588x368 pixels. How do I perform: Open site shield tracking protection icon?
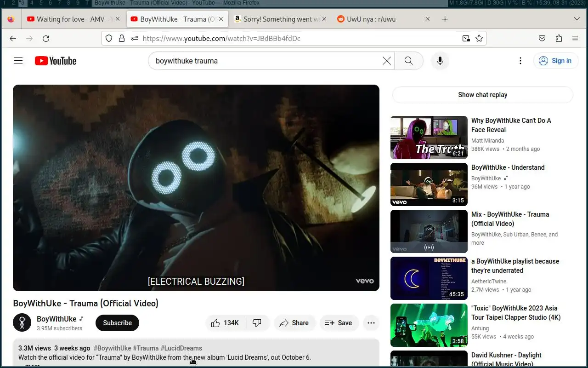coord(109,39)
